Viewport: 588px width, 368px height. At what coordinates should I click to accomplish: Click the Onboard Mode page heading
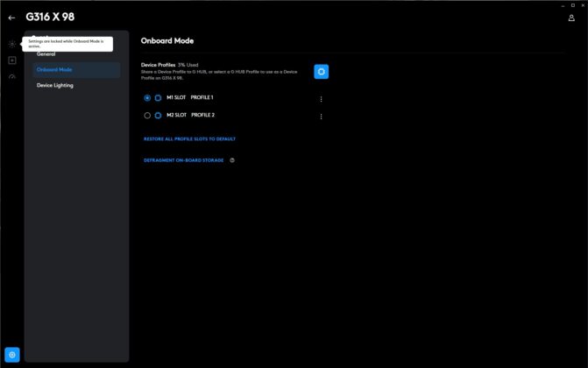[167, 41]
